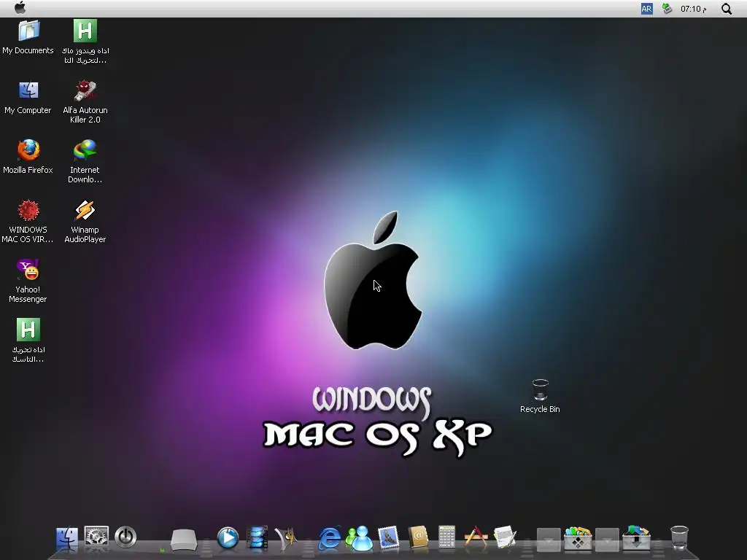
Task: Select the Yahoo! Messenger desktop icon
Action: (28, 281)
